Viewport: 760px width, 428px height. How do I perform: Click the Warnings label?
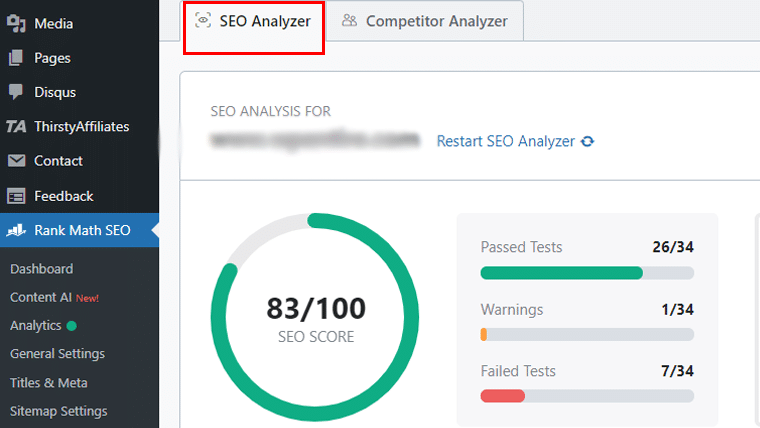click(512, 310)
